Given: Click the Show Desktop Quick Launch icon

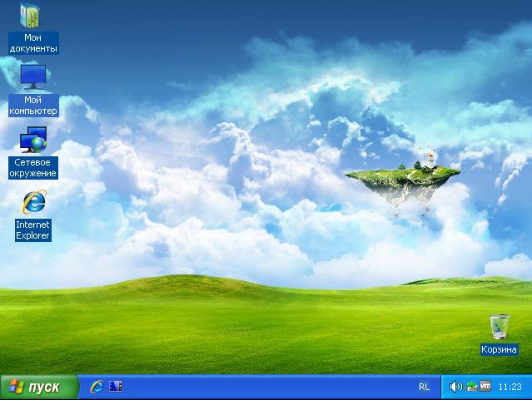Looking at the screenshot, I should [x=116, y=387].
